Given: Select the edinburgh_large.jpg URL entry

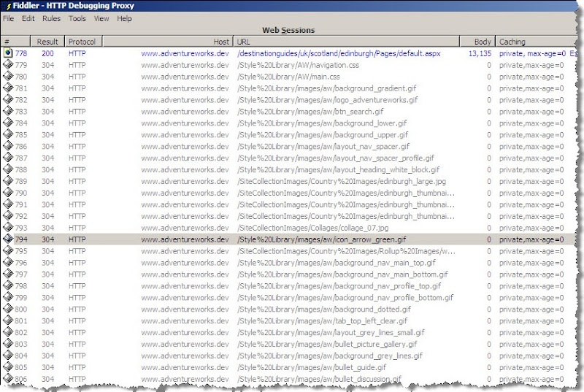Looking at the screenshot, I should tap(342, 181).
